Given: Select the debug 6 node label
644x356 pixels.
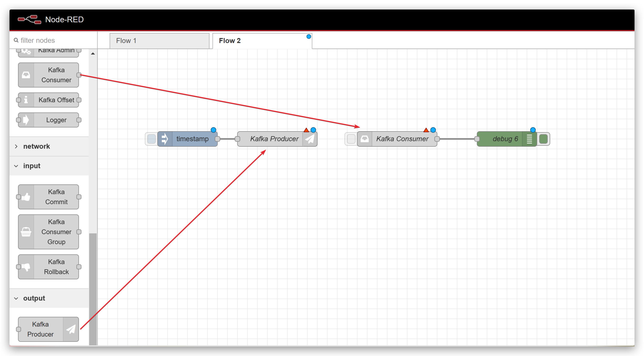Looking at the screenshot, I should (x=505, y=139).
